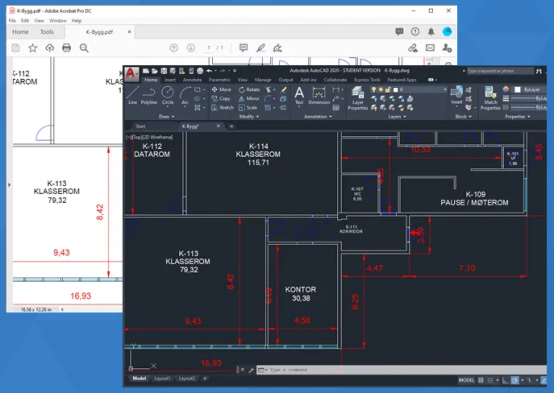Open the Edit menu in Acrobat

pos(25,20)
